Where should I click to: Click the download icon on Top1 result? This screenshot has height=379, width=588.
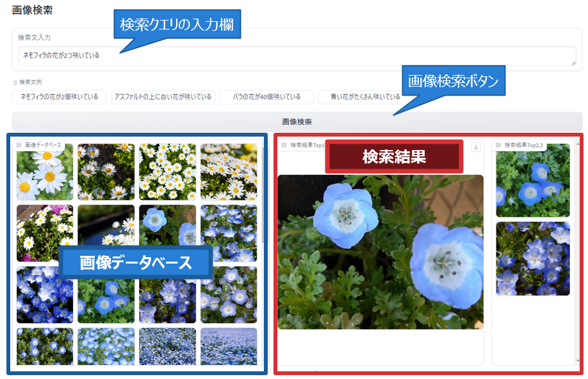pos(475,147)
